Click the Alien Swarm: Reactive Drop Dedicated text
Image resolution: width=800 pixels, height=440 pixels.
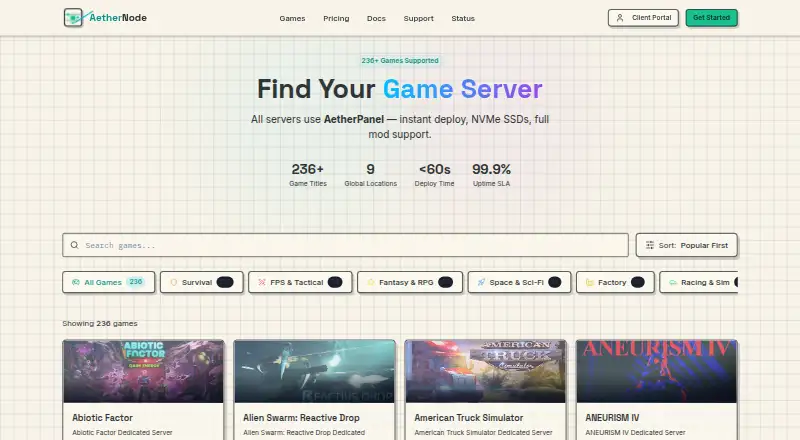click(304, 432)
